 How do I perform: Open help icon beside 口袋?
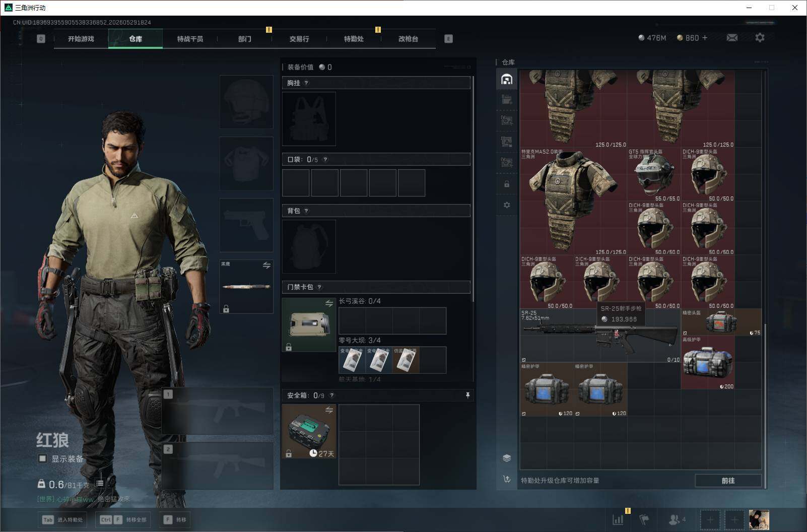point(325,160)
